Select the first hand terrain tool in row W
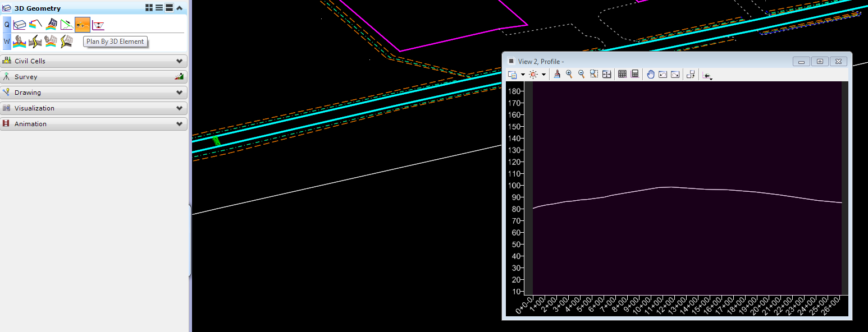This screenshot has height=332, width=868. pyautogui.click(x=20, y=41)
